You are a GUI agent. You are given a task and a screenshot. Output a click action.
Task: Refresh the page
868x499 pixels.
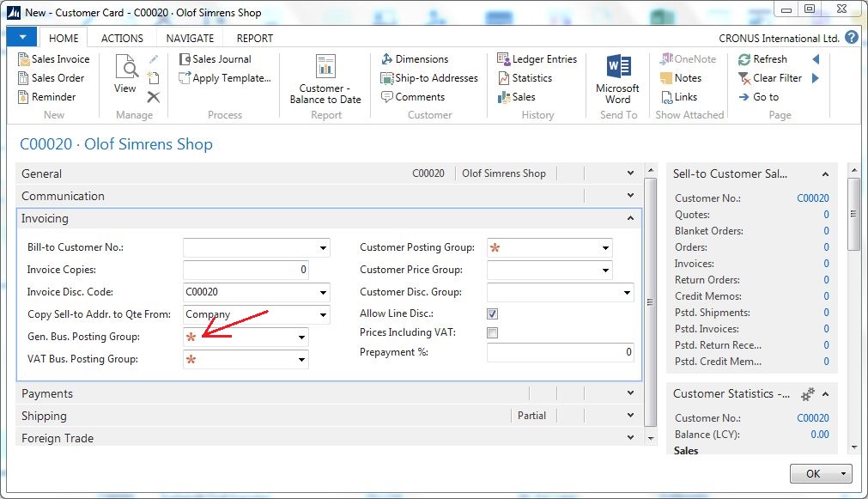tap(762, 58)
